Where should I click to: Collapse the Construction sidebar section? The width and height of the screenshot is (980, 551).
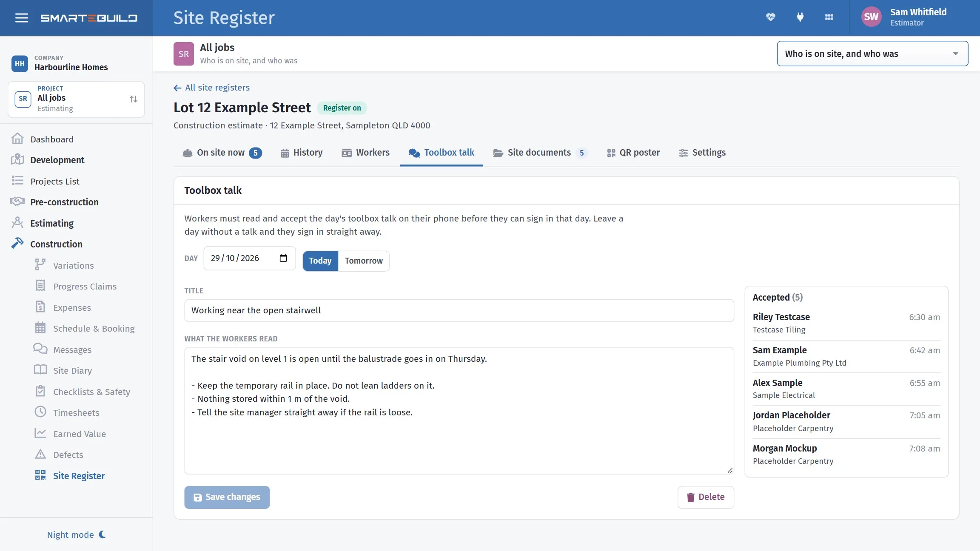click(56, 244)
